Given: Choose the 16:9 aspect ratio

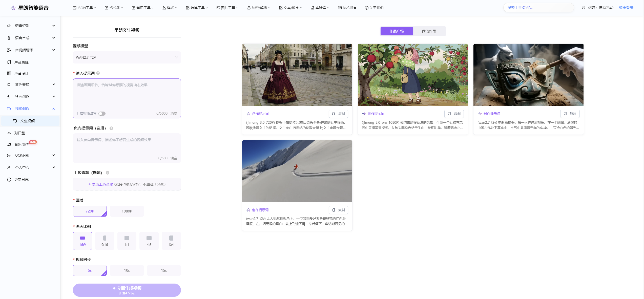Looking at the screenshot, I should (82, 241).
